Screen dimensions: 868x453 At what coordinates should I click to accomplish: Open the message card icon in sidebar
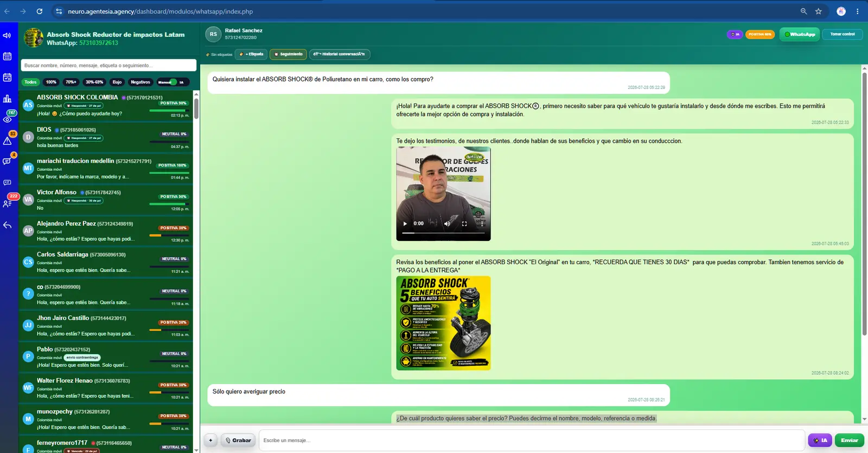[x=7, y=183]
